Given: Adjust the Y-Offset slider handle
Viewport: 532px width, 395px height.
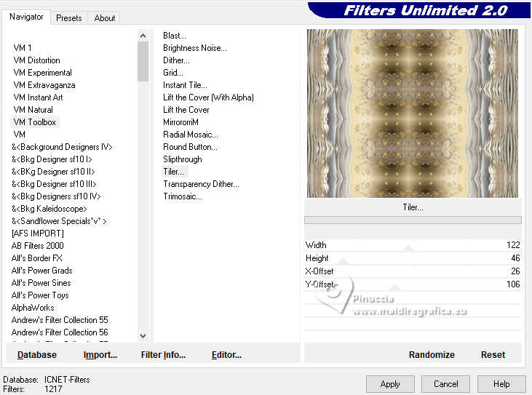Looking at the screenshot, I should click(394, 288).
